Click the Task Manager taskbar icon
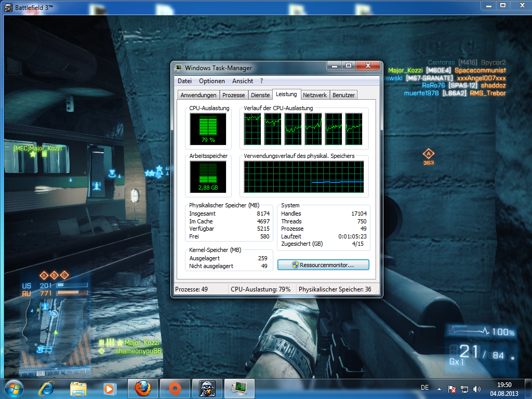Image resolution: width=532 pixels, height=399 pixels. (x=239, y=389)
